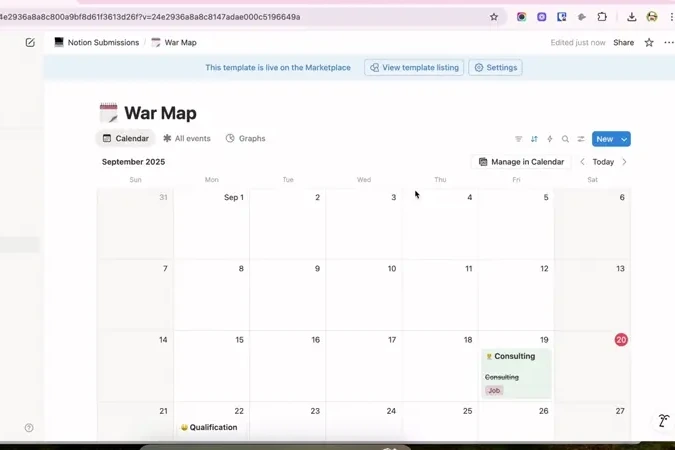The image size is (675, 450).
Task: Click the purple square extension icon
Action: [542, 17]
